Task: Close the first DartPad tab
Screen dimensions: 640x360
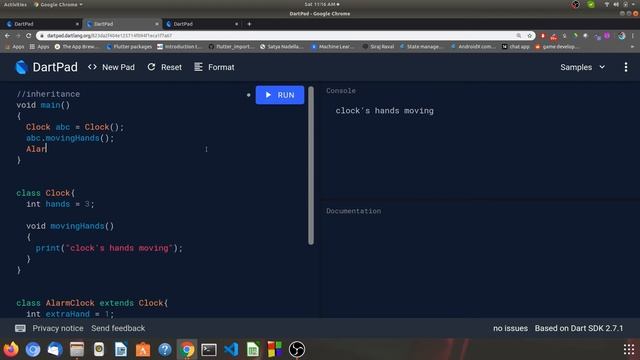Action: coord(77,24)
